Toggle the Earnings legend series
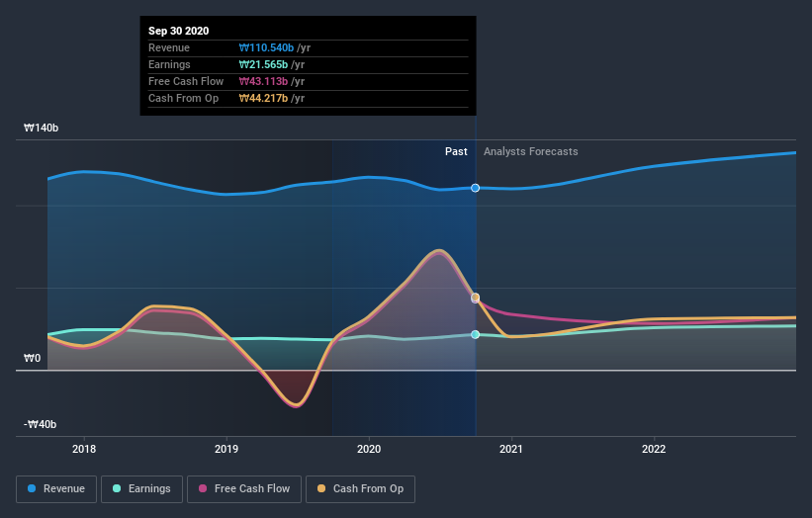This screenshot has width=812, height=518. [x=141, y=489]
